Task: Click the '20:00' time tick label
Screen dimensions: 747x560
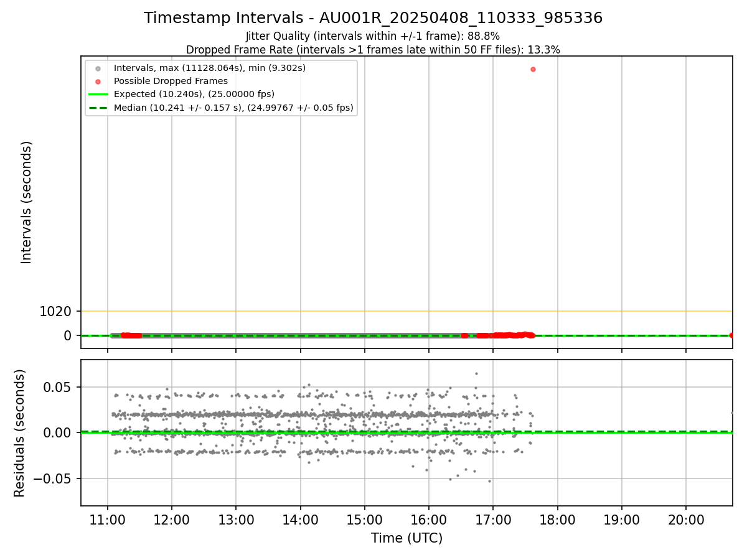Action: pyautogui.click(x=686, y=520)
